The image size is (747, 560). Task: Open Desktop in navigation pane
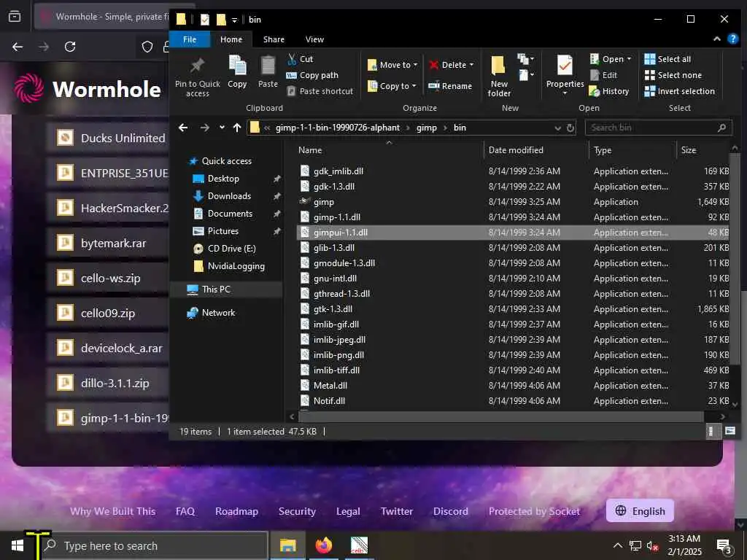tap(223, 179)
